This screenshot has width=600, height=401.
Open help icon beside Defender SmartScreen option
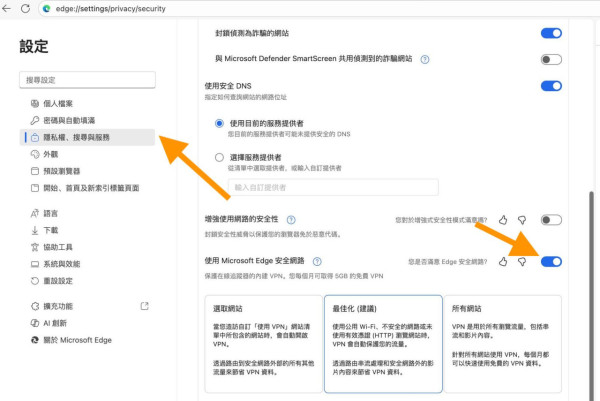(425, 59)
